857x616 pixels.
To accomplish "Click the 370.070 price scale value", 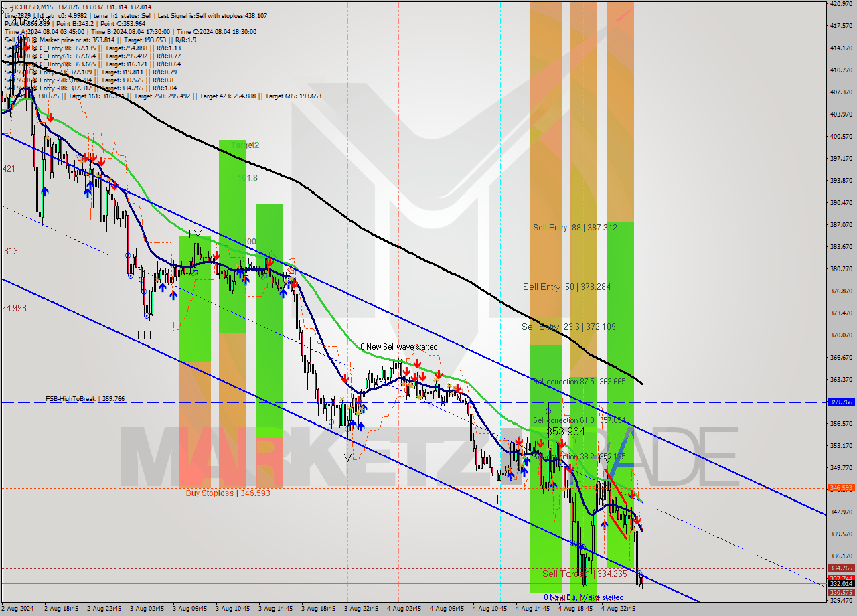I will 841,335.
